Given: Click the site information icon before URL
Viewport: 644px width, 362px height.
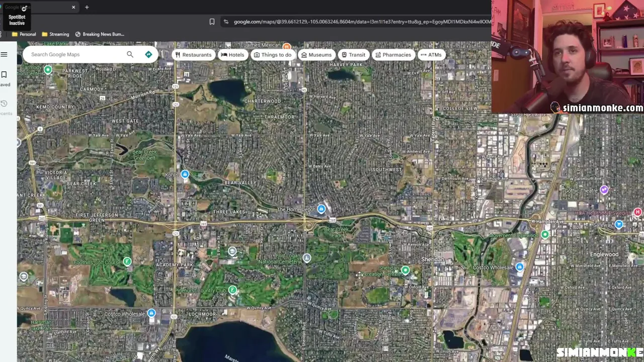Looking at the screenshot, I should pos(226,22).
